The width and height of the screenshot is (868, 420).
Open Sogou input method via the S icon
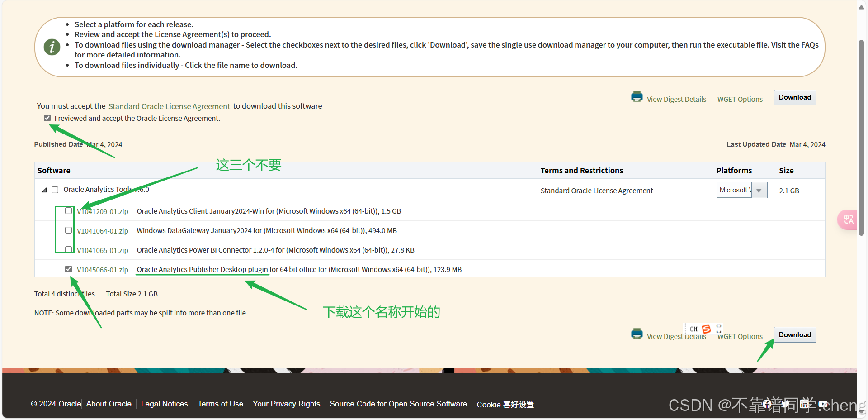pyautogui.click(x=707, y=329)
